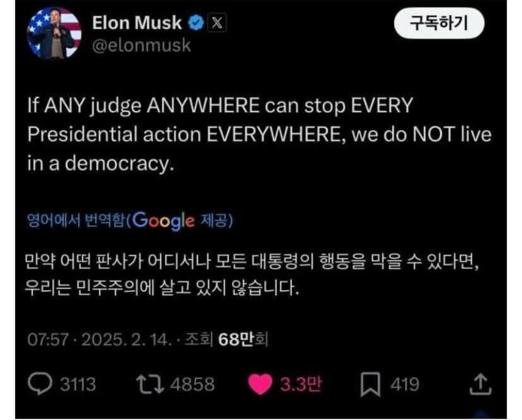Click the 419 bookmark count
The width and height of the screenshot is (522, 420).
[x=405, y=384]
